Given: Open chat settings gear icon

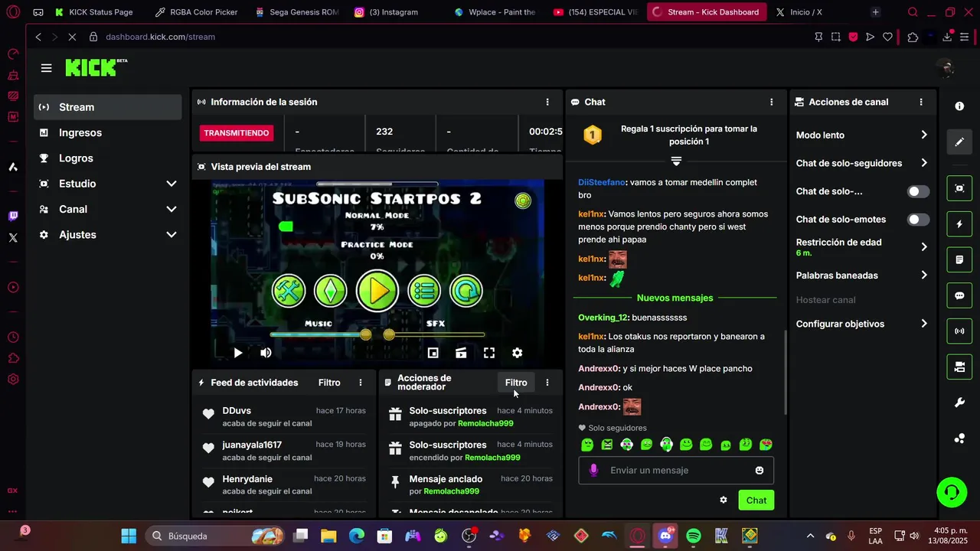Looking at the screenshot, I should (x=724, y=500).
